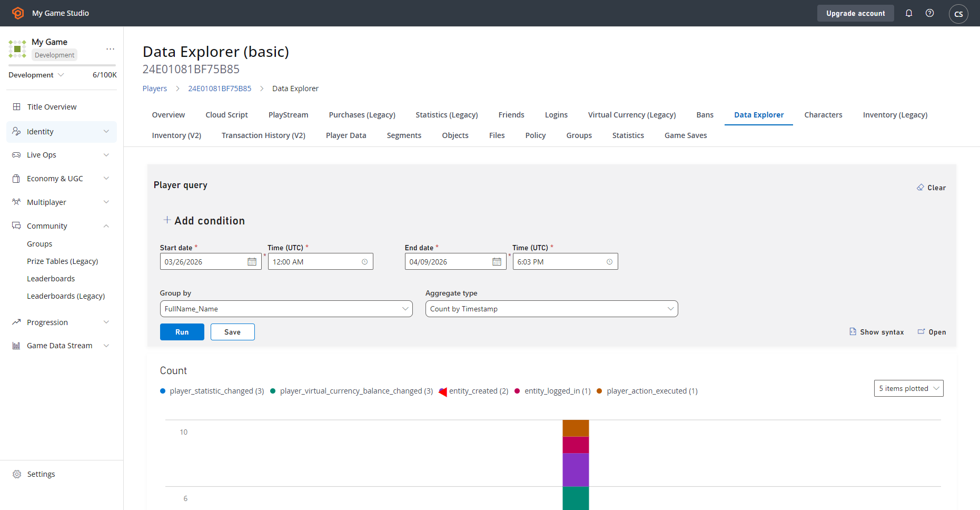Open the Start date calendar picker
Screen dimensions: 980x510
(x=252, y=262)
